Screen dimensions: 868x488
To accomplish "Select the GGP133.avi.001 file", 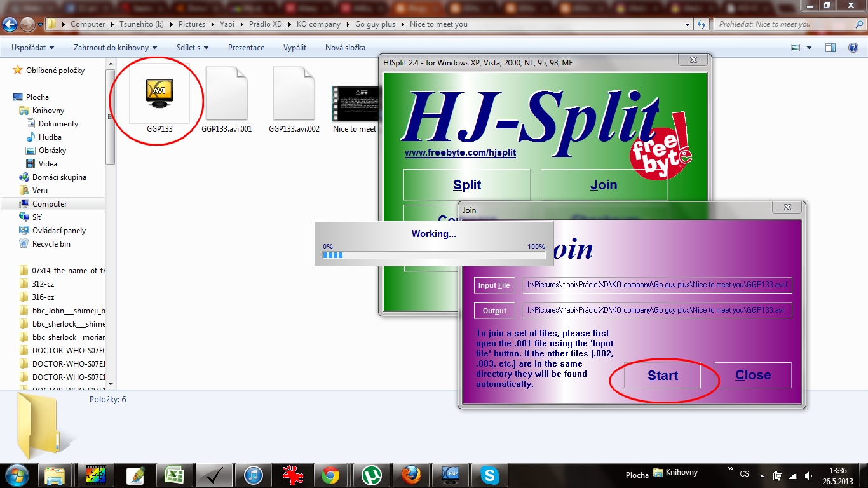I will pyautogui.click(x=226, y=95).
